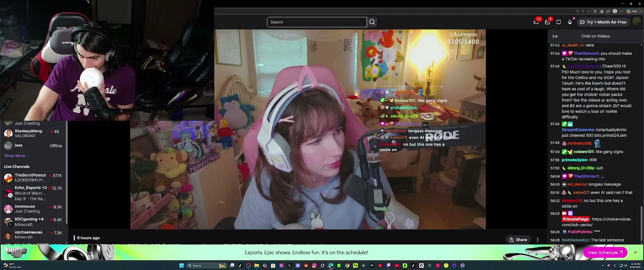Click the Twitch search magnifier button

point(372,22)
